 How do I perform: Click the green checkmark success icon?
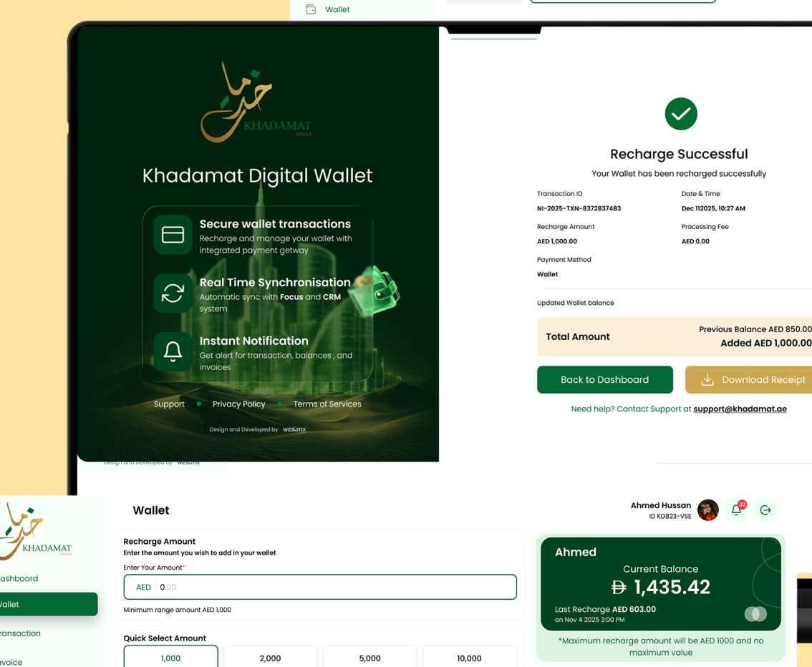click(680, 114)
